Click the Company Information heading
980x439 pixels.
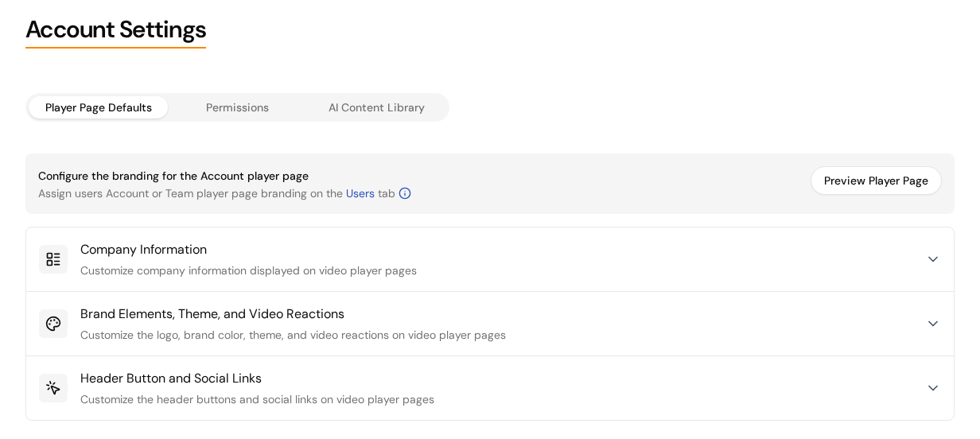(x=143, y=250)
